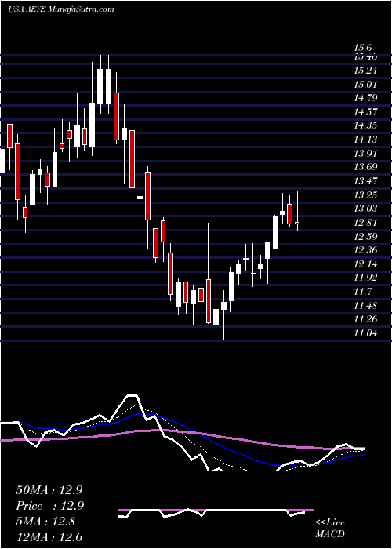Click the USA AEYE MunafaSutra.com title

pos(61,9)
